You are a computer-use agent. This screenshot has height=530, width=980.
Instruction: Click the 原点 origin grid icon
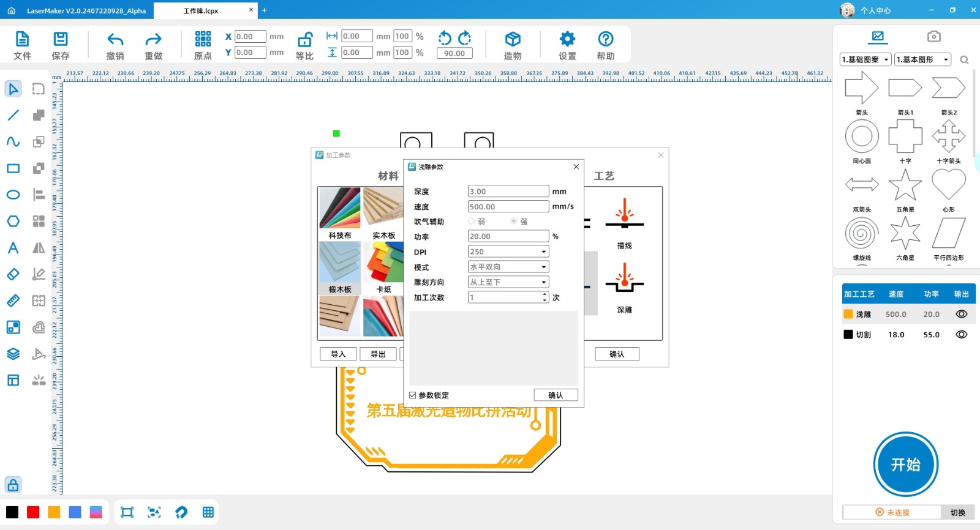coord(203,40)
